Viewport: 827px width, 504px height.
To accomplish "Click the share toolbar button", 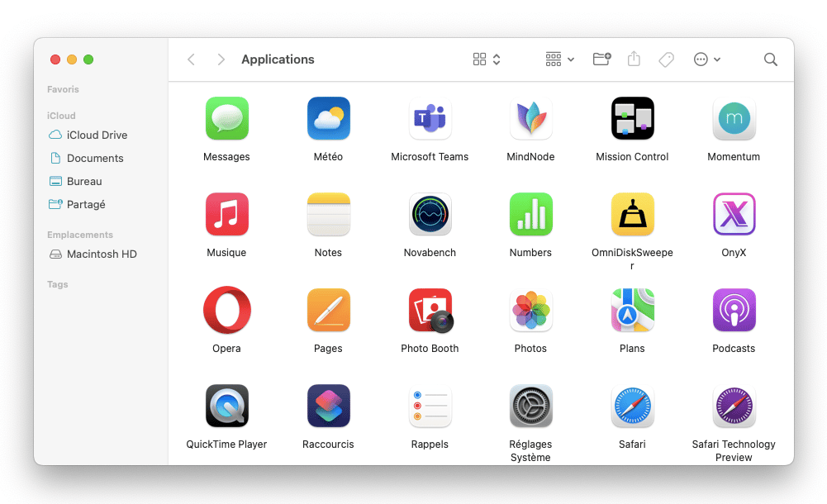I will (x=634, y=59).
